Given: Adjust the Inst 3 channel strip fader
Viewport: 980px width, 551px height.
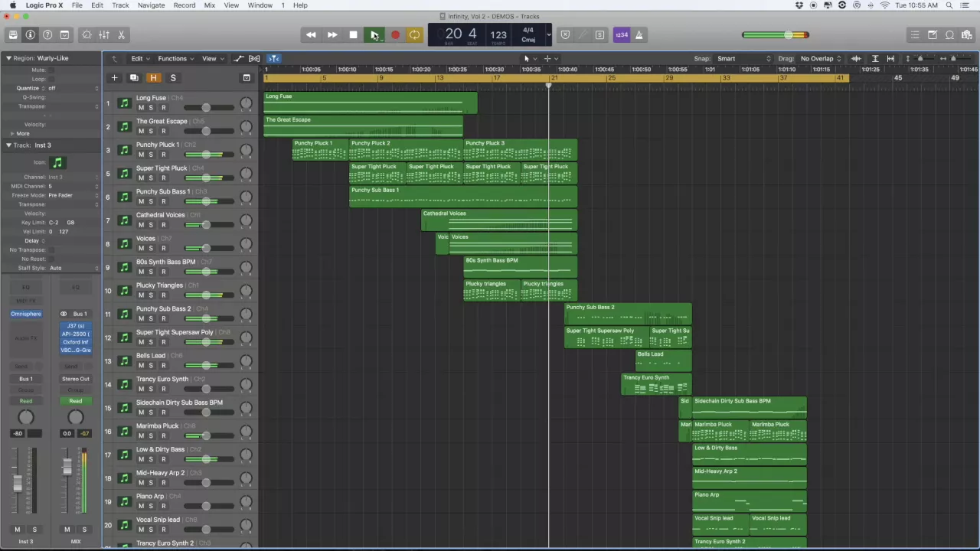Looking at the screenshot, I should (x=17, y=483).
